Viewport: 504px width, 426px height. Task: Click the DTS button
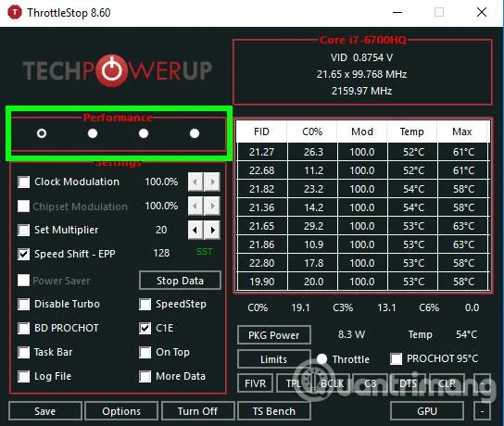[409, 383]
